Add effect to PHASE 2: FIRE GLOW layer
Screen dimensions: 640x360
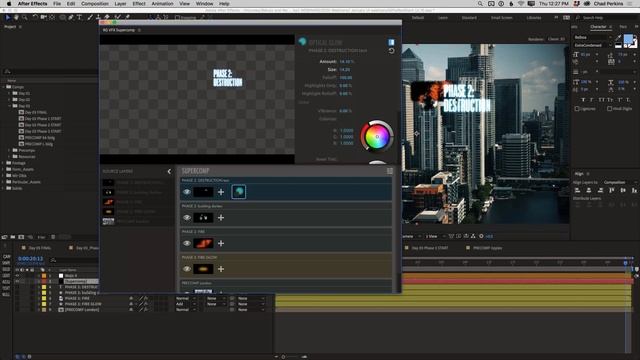[x=221, y=269]
